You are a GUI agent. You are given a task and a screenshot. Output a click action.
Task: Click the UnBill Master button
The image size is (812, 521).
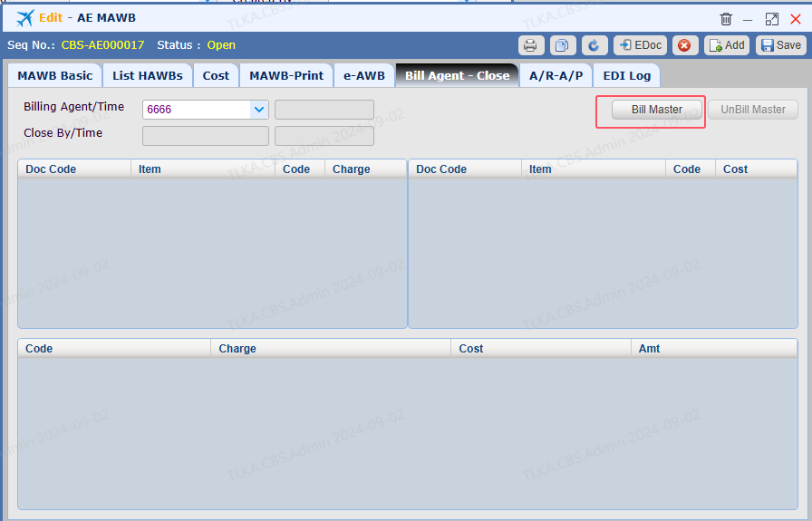click(753, 110)
